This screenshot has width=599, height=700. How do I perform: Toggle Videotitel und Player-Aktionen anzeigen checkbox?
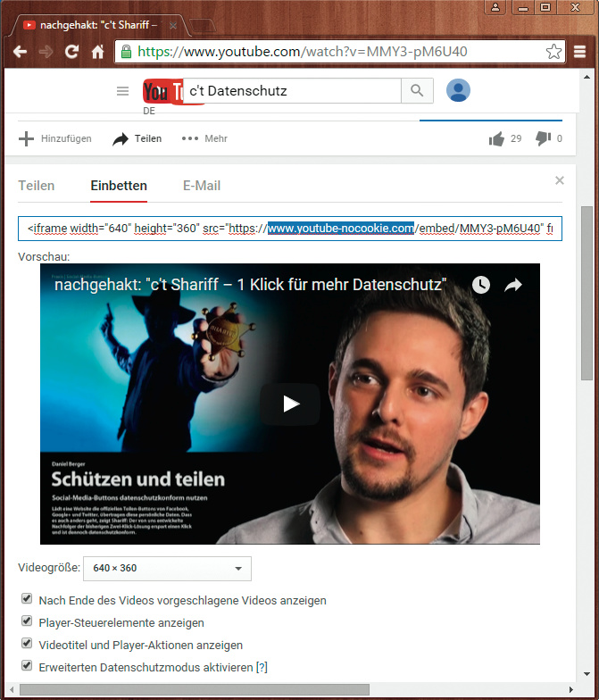click(x=27, y=643)
